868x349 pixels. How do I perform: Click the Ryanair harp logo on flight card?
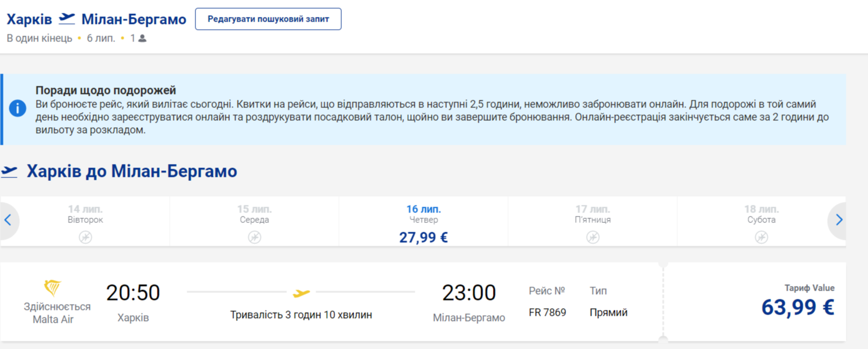(x=53, y=288)
